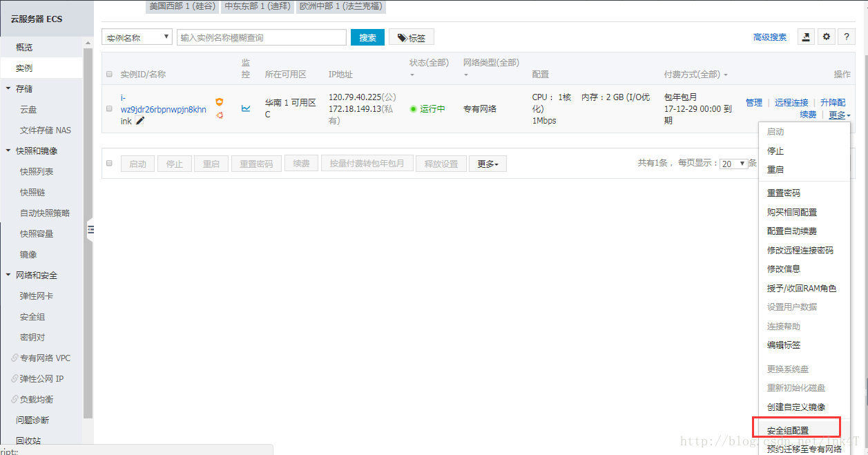The image size is (868, 455).
Task: Click the orange security shield icon
Action: pyautogui.click(x=220, y=102)
